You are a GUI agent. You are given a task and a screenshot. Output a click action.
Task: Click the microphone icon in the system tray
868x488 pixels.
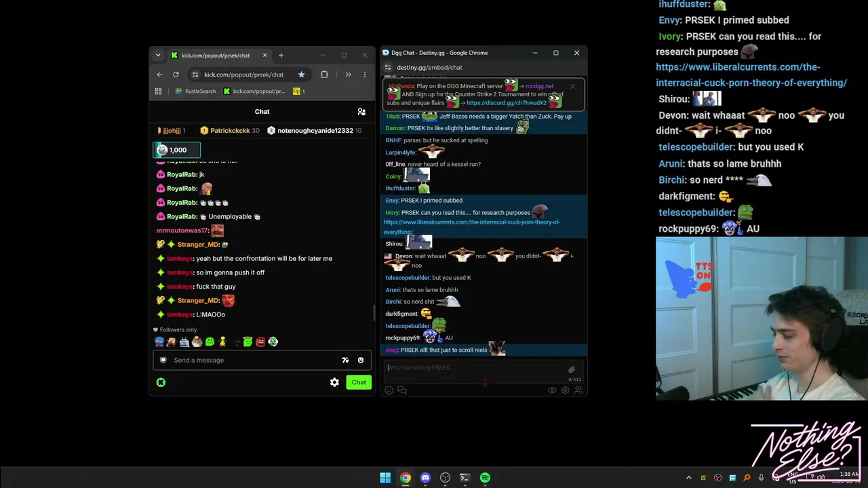click(x=762, y=478)
